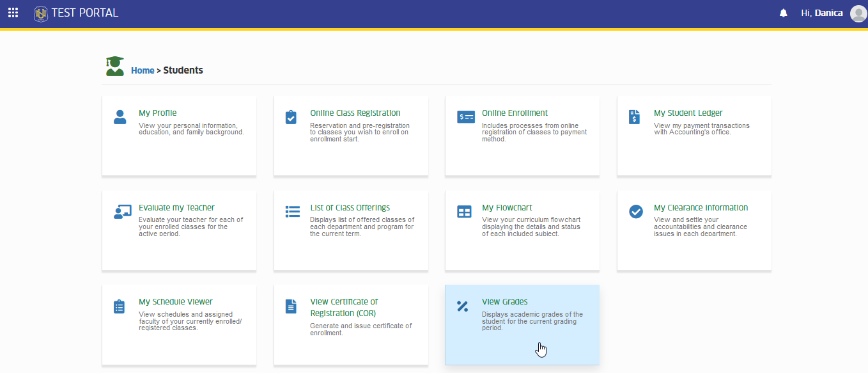Click 'Includes processes from online registration' description

(534, 132)
